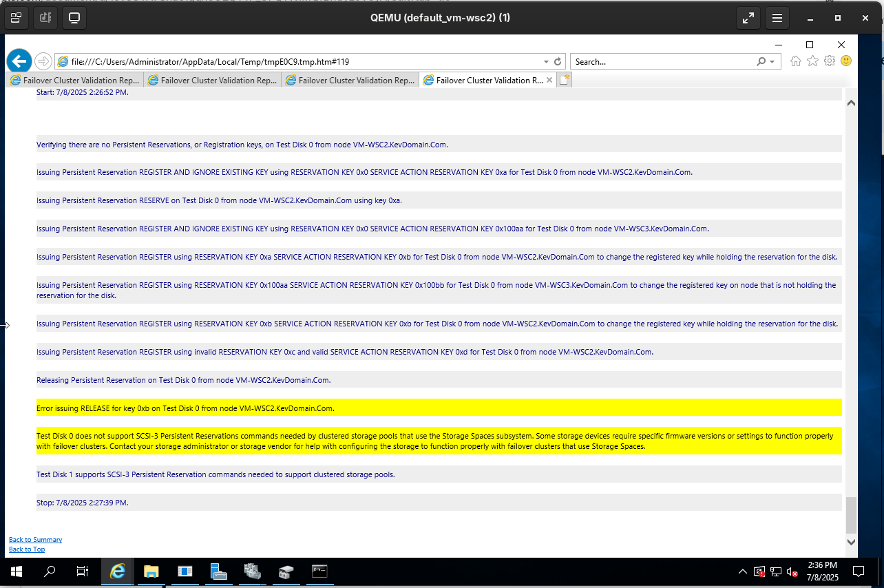Open the QEMU hamburger menu
Screen dimensions: 884x588
click(x=777, y=18)
